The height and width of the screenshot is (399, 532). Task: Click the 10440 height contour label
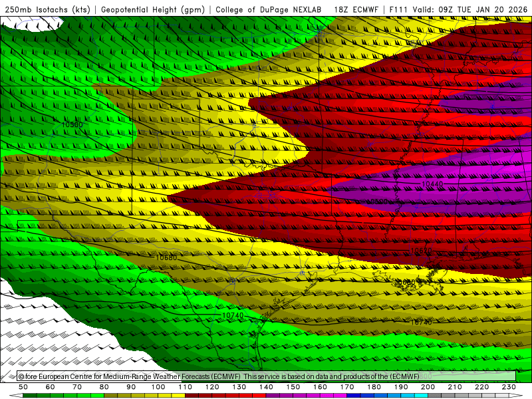(432, 184)
